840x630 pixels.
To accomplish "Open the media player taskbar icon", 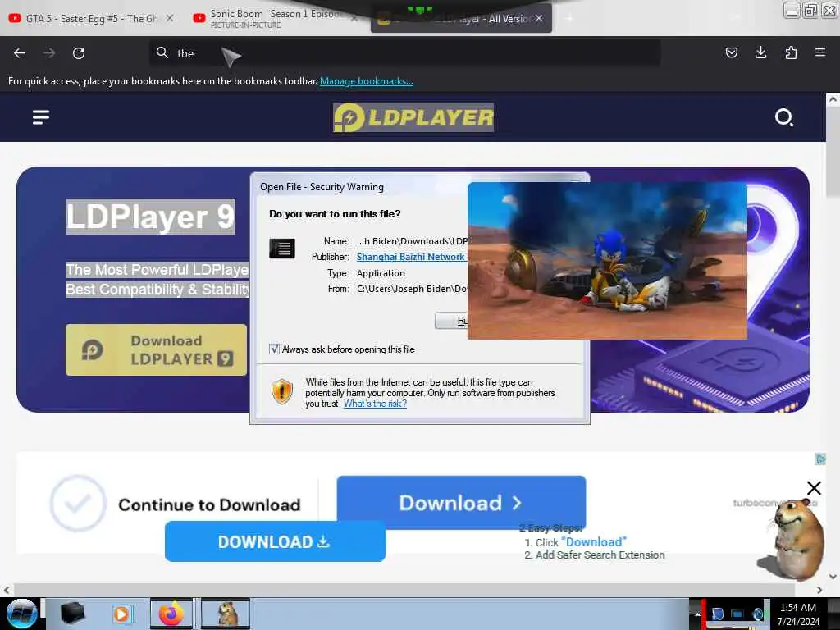I will (x=121, y=614).
